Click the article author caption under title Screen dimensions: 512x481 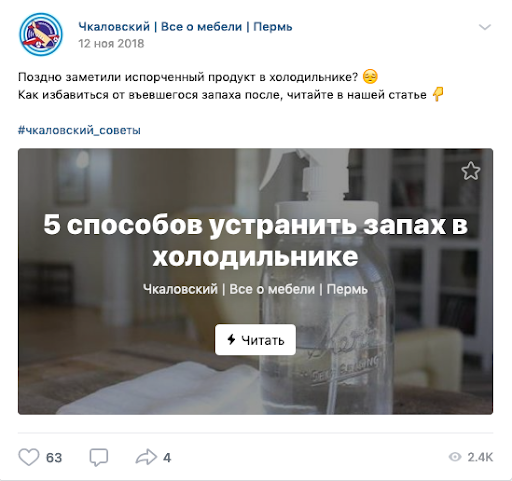point(255,289)
